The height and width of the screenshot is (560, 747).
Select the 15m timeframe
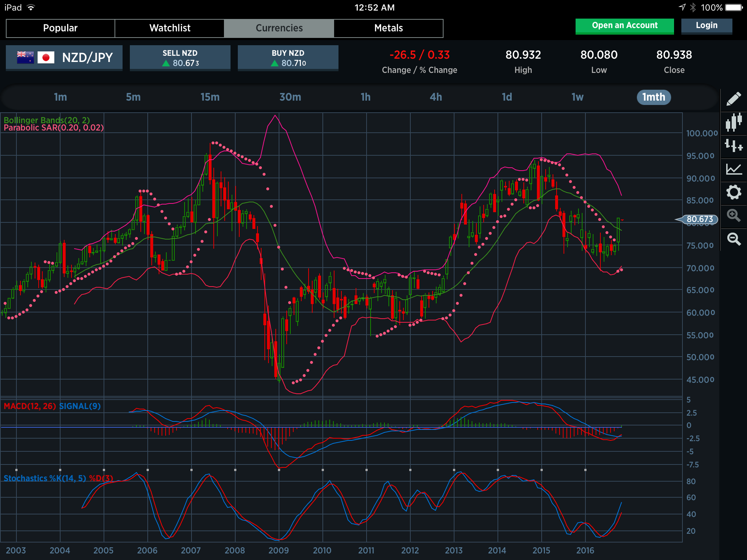(210, 97)
